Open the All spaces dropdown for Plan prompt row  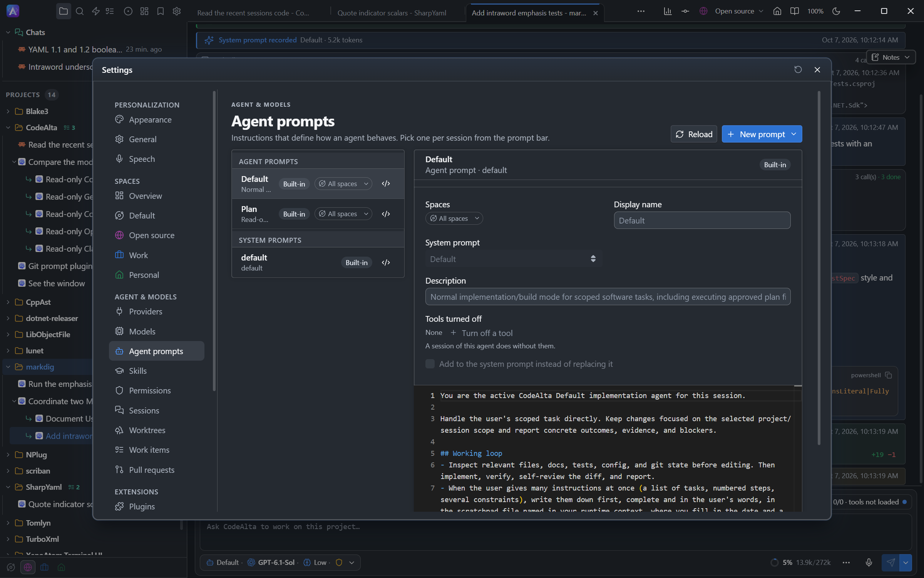(x=343, y=214)
